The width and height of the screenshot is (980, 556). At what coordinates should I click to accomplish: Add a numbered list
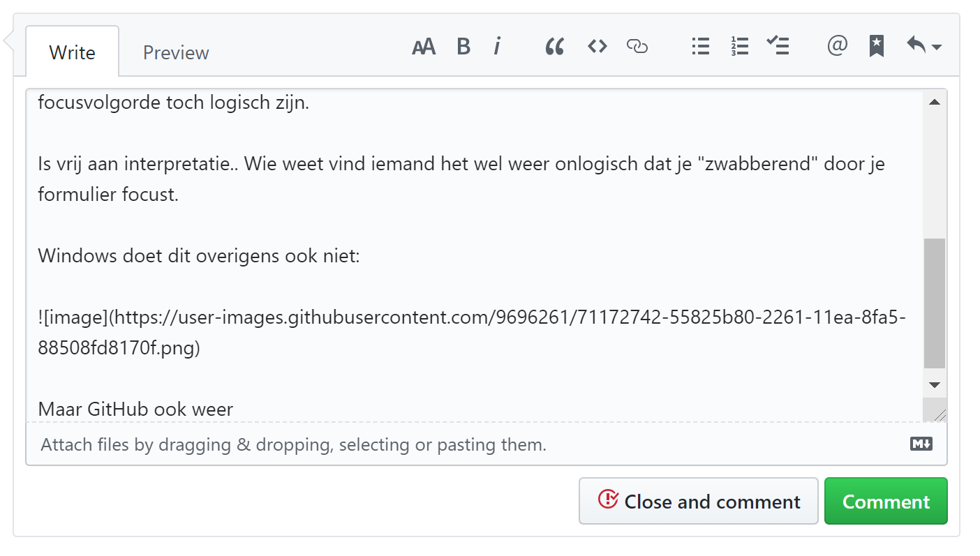click(x=738, y=46)
